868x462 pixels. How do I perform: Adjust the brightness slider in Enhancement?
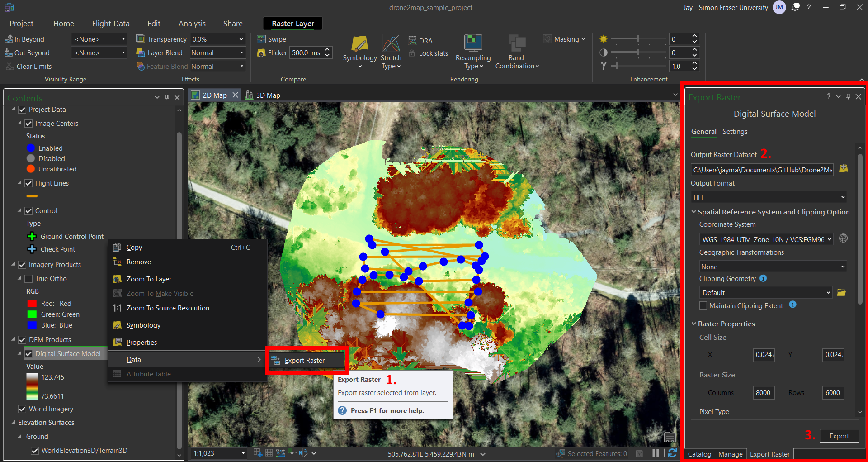[638, 39]
